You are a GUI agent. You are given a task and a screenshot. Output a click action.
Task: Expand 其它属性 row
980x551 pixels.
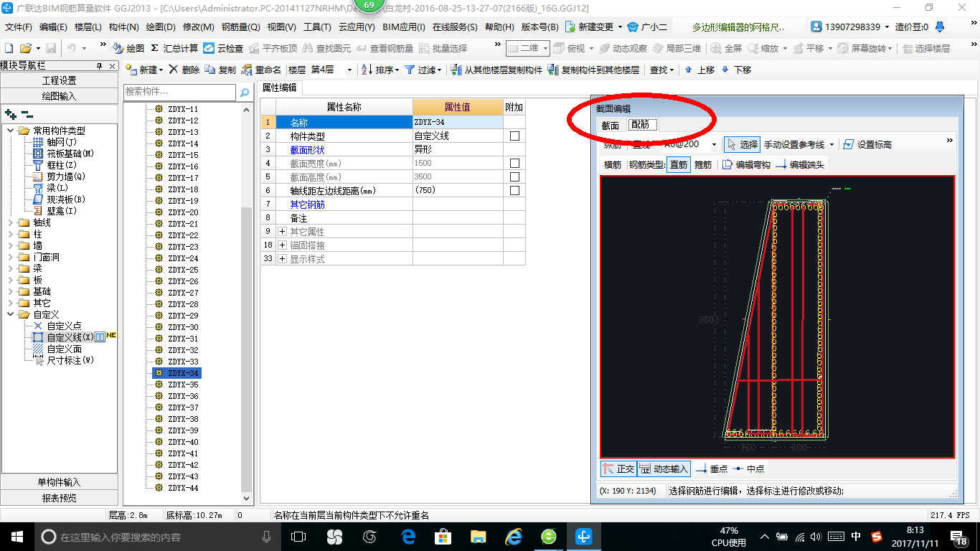(282, 232)
